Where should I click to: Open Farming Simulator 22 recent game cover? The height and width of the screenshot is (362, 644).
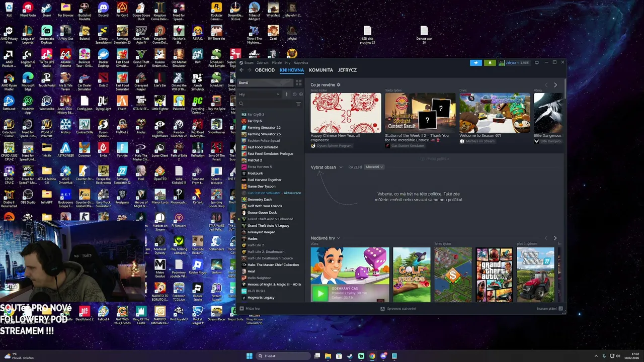pos(535,275)
